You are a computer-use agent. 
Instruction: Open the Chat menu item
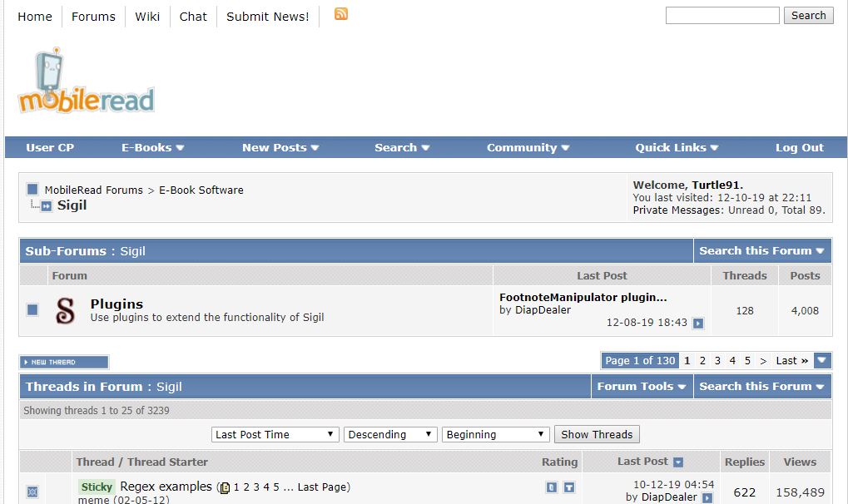point(193,17)
